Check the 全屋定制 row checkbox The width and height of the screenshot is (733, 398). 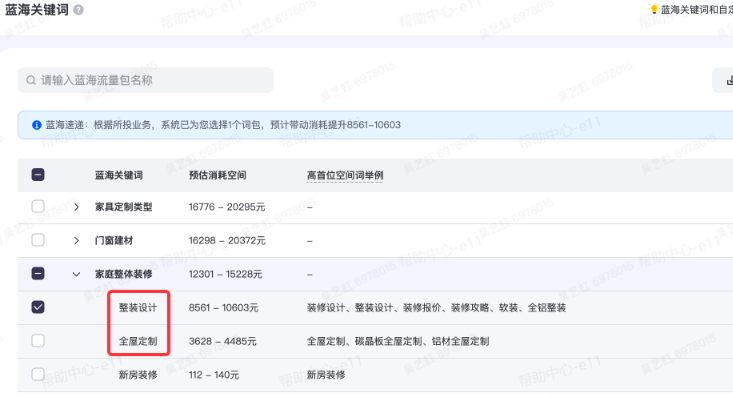(x=38, y=340)
